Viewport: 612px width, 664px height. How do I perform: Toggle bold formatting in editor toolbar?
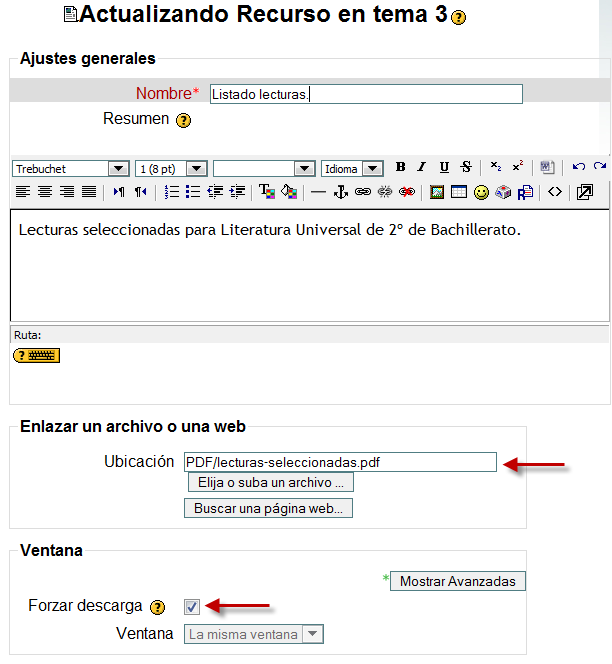[x=400, y=168]
